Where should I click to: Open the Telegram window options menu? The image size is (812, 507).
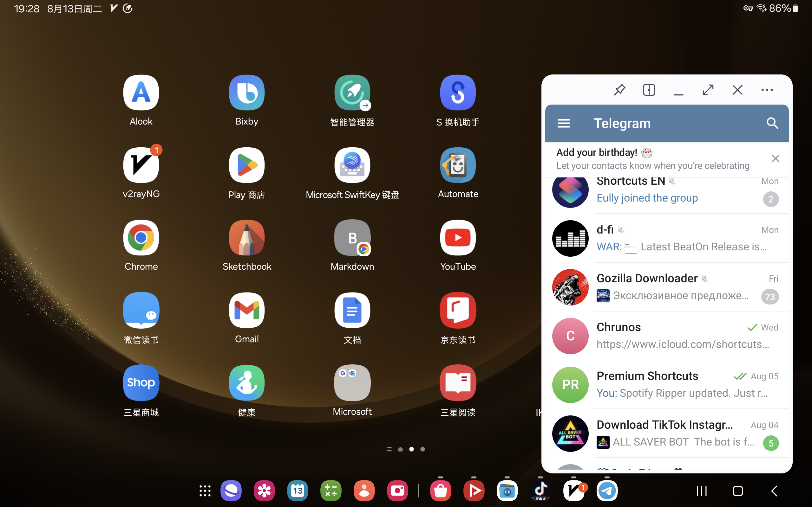(767, 90)
